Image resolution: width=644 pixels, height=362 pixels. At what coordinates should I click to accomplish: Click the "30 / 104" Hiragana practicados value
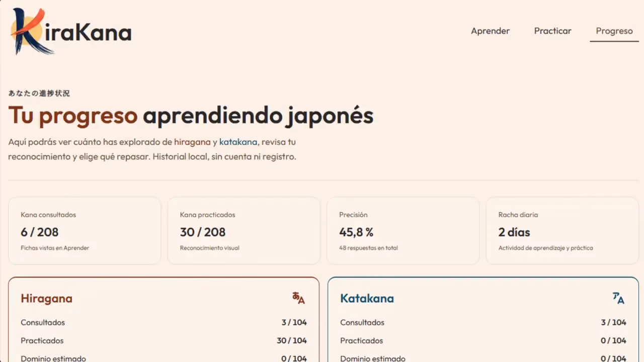[292, 340]
